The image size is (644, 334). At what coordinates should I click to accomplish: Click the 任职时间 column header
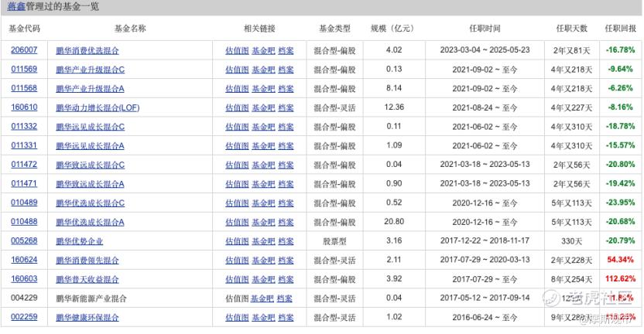[485, 29]
